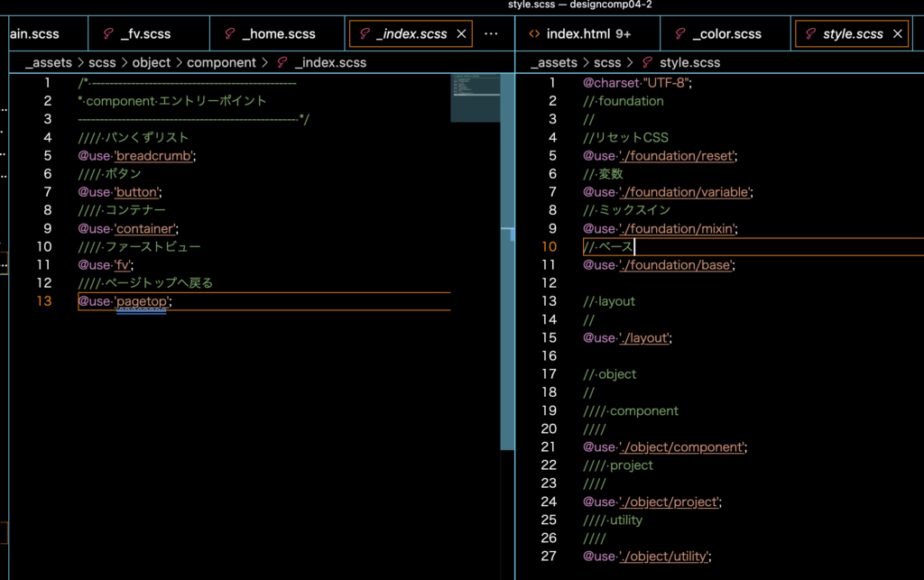
Task: Open _assets breadcrumb in left editor
Action: [49, 62]
